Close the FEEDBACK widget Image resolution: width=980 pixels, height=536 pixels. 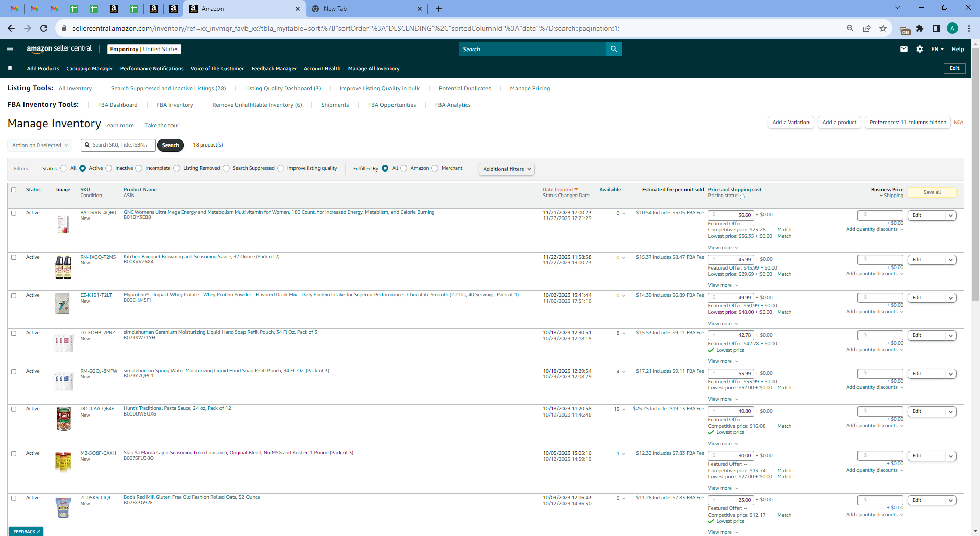point(39,531)
